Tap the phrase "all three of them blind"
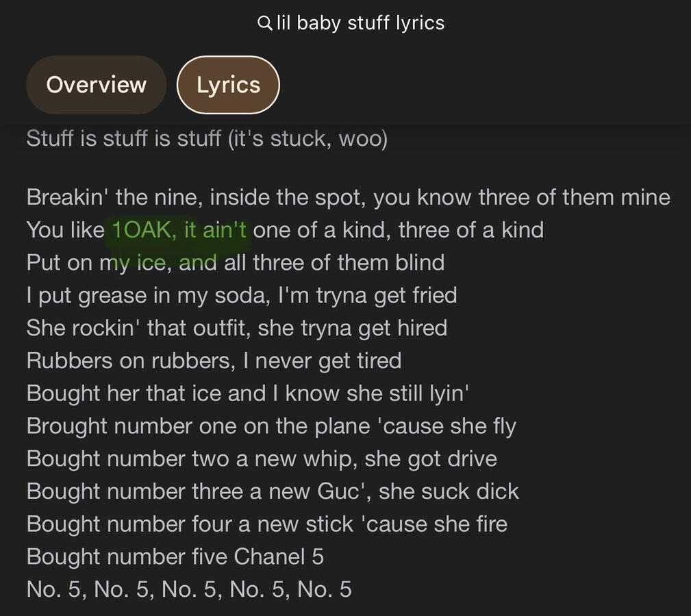 click(x=334, y=263)
